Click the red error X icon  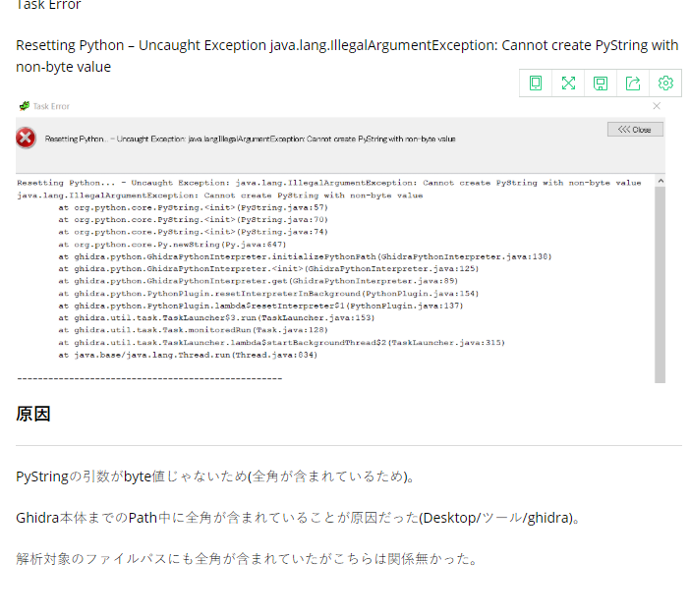click(26, 139)
